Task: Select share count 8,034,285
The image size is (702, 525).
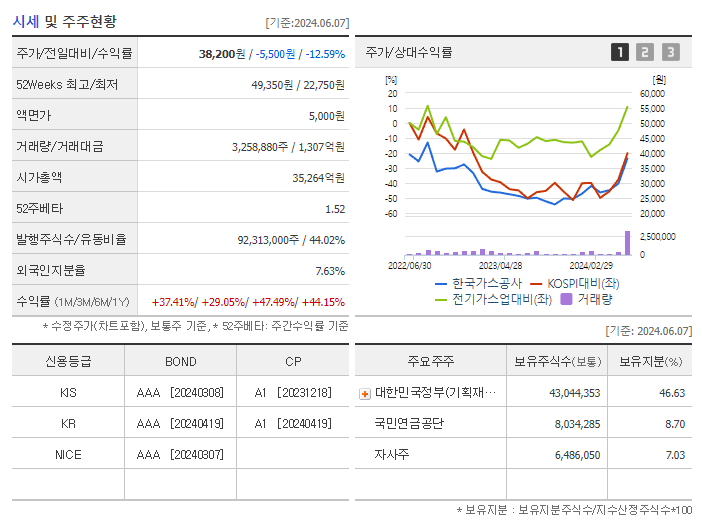Action: pos(577,424)
